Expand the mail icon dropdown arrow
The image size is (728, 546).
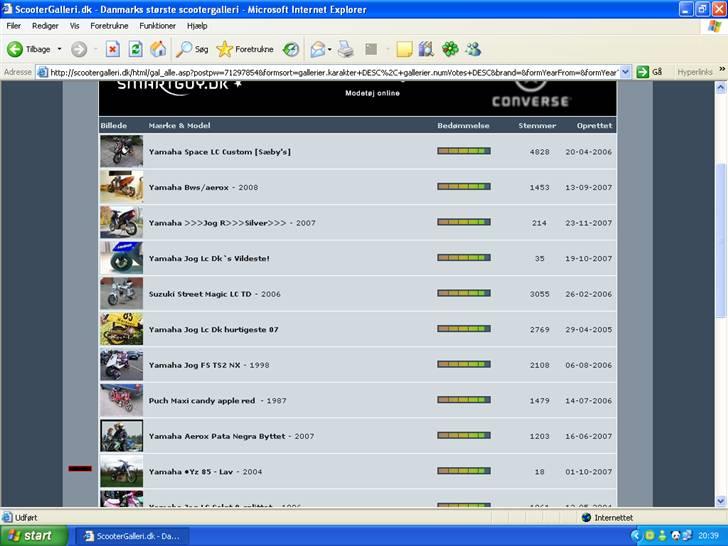tap(330, 49)
